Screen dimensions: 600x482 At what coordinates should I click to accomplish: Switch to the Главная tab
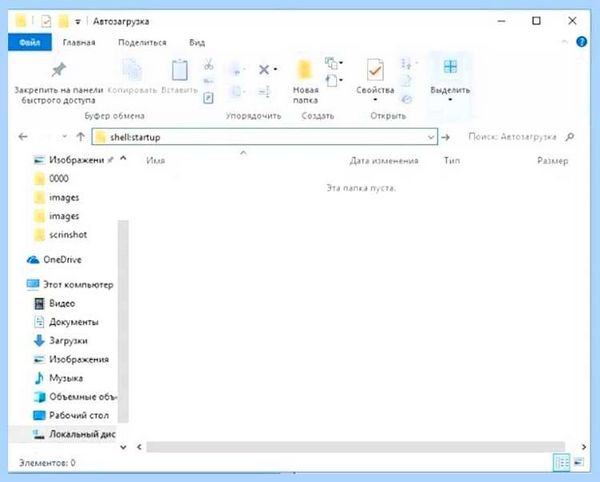(x=79, y=42)
